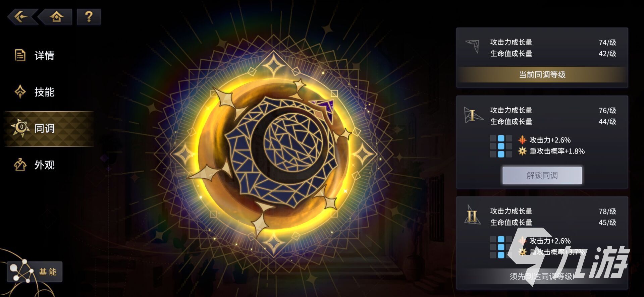Viewport: 644px width, 297px height.
Task: Click the 攻击力+2.6% bonus in level I
Action: [x=544, y=140]
